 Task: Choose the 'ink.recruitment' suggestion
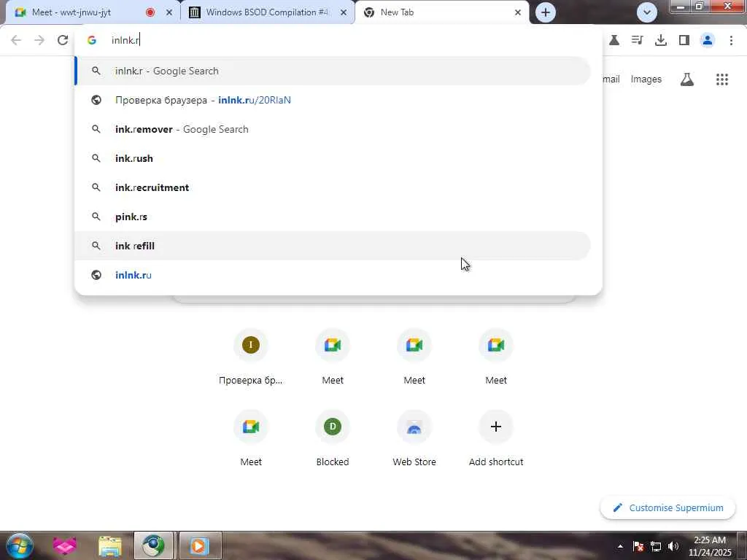click(x=333, y=187)
